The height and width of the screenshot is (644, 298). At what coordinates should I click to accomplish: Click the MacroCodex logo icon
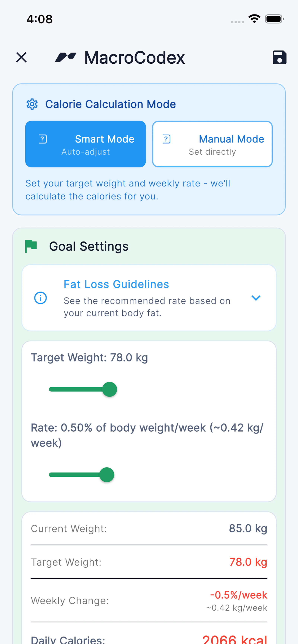point(66,57)
